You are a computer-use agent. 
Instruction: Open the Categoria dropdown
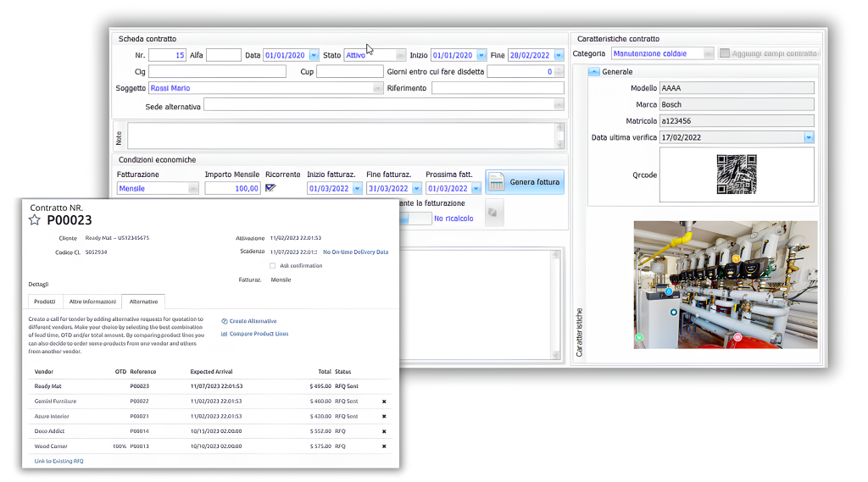coord(708,53)
